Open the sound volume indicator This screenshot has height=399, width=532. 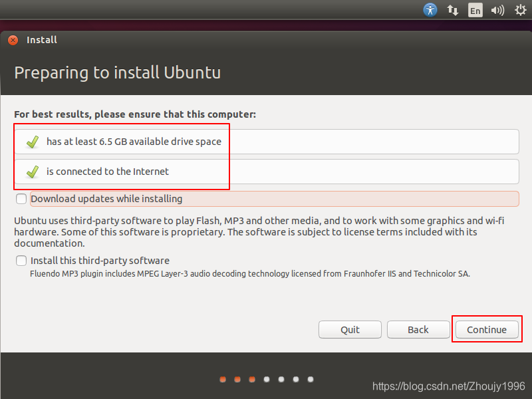point(497,10)
